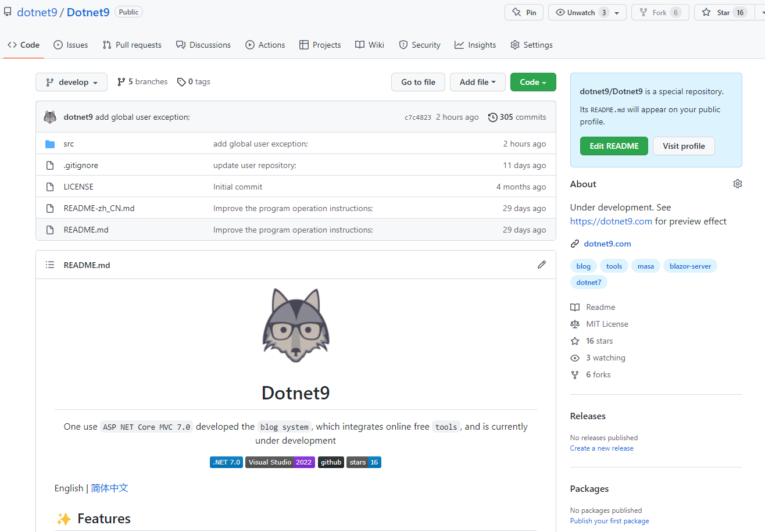This screenshot has height=532, width=765.
Task: Fork the repository
Action: [x=660, y=12]
